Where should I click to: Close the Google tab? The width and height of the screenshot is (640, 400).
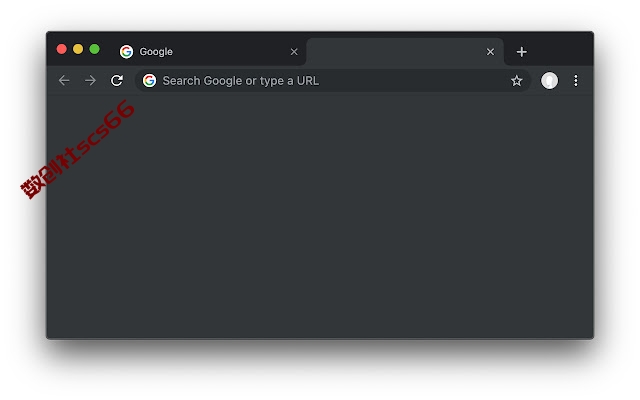point(294,52)
